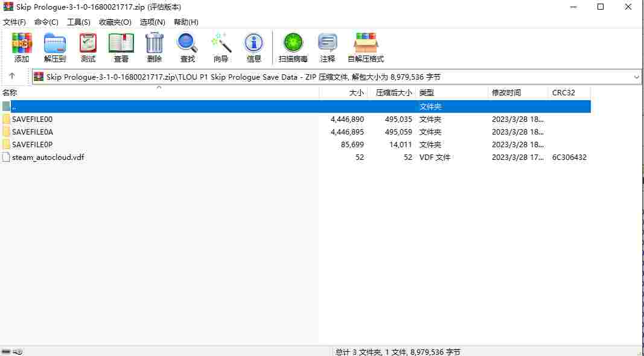
Task: Open the 命令(C) menu
Action: click(x=46, y=22)
